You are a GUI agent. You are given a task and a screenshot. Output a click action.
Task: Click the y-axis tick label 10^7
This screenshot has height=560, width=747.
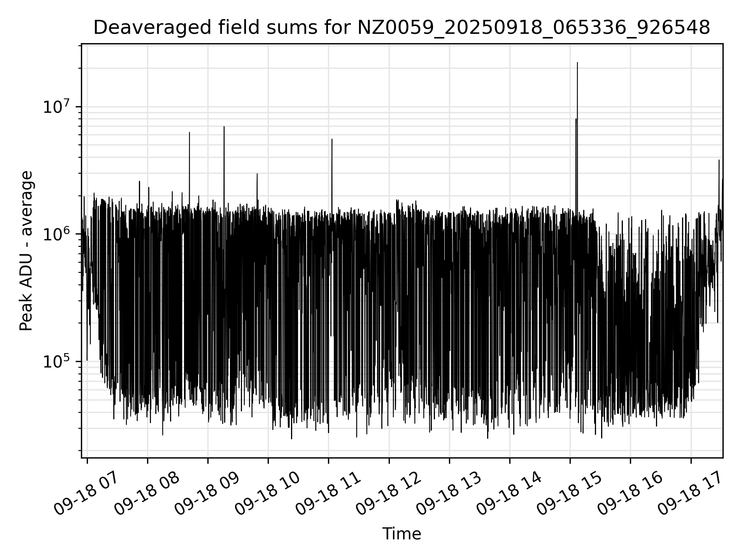pos(56,106)
